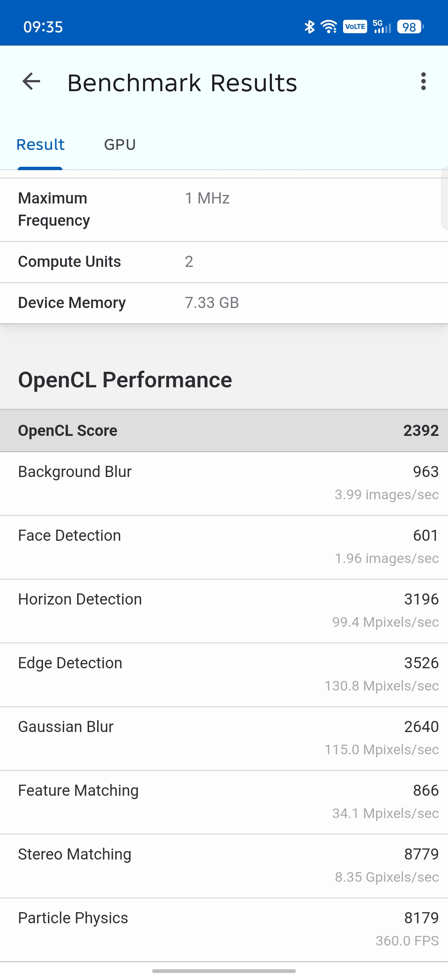Select the Gaussian Blur result row
This screenshot has height=980, width=448.
[224, 738]
